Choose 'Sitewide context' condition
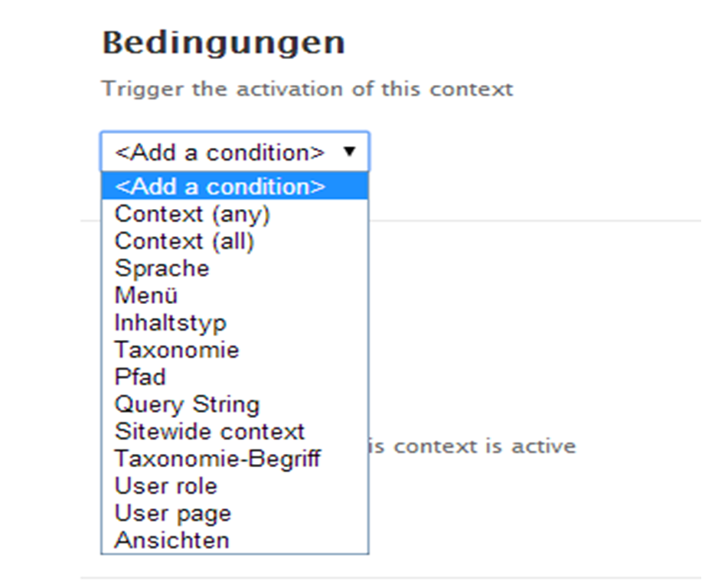702x588 pixels. coord(210,431)
